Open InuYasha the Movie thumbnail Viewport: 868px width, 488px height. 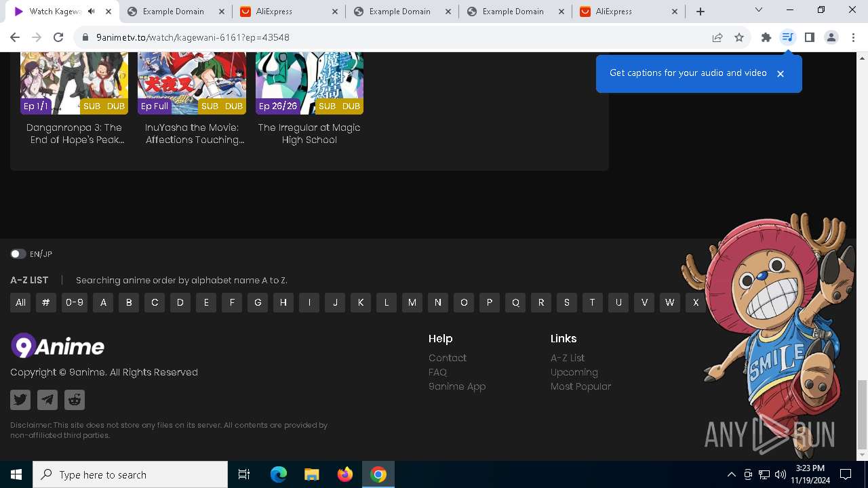pos(192,83)
